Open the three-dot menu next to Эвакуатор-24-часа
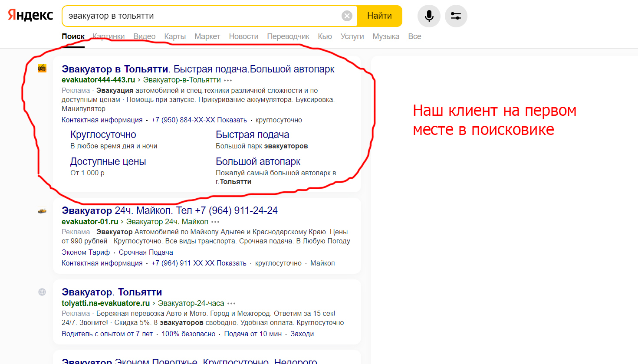The image size is (638, 364). [231, 303]
